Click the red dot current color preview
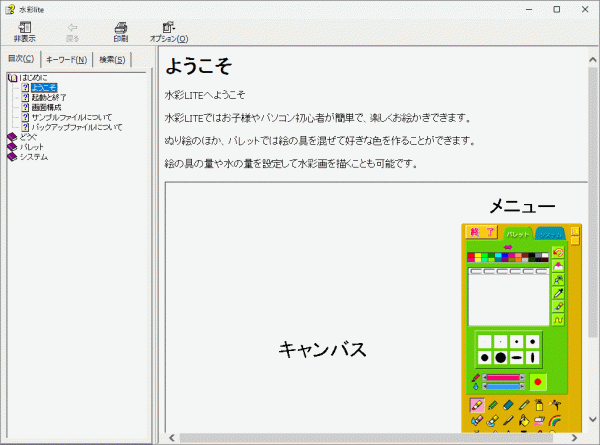Screen dimensions: 600x445 pos(538,382)
